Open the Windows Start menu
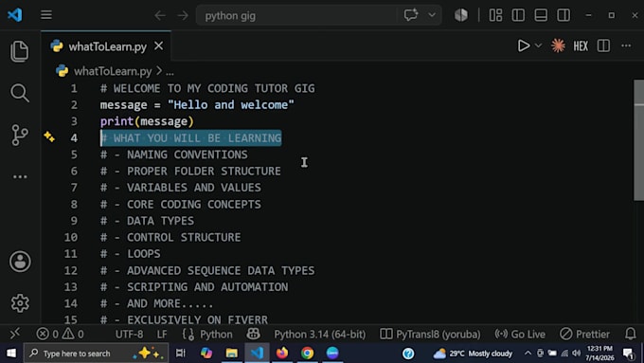This screenshot has width=644, height=363. [11, 353]
